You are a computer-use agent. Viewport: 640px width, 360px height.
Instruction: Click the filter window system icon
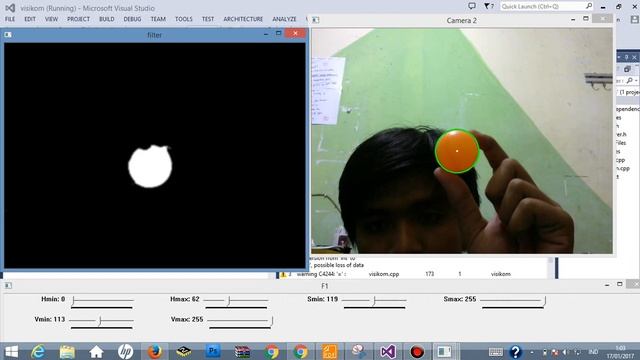pyautogui.click(x=8, y=35)
